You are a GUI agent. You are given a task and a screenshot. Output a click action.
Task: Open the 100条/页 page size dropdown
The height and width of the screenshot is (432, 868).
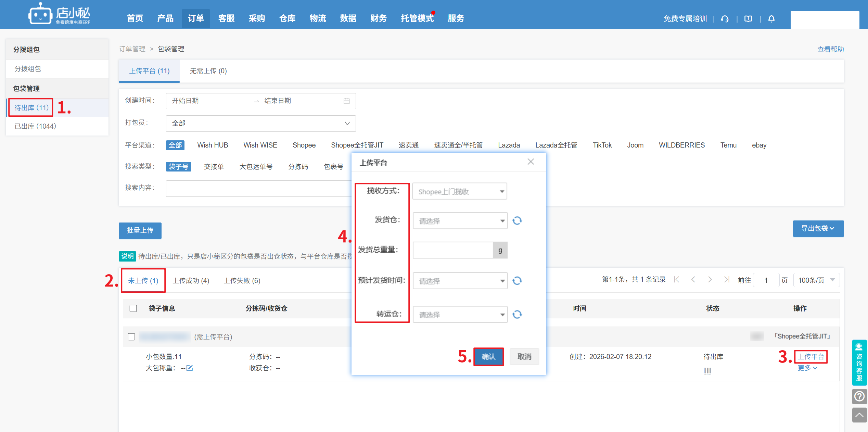click(x=816, y=280)
